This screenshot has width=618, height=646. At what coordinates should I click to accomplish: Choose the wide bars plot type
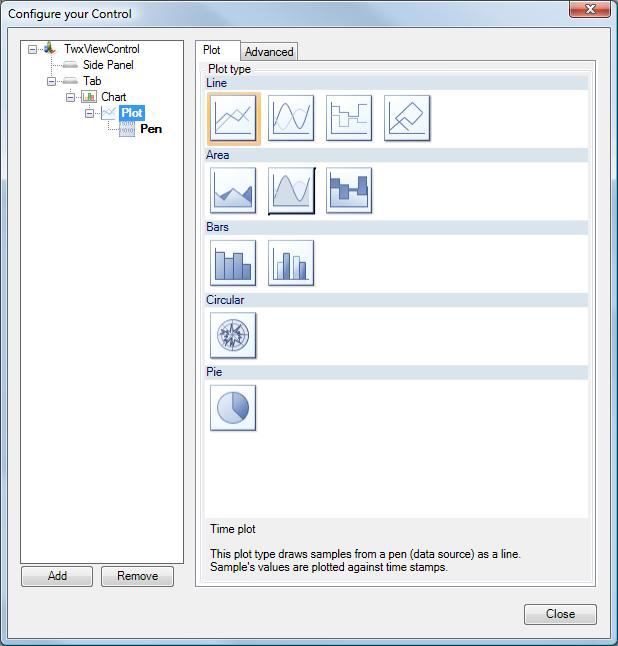click(x=233, y=263)
